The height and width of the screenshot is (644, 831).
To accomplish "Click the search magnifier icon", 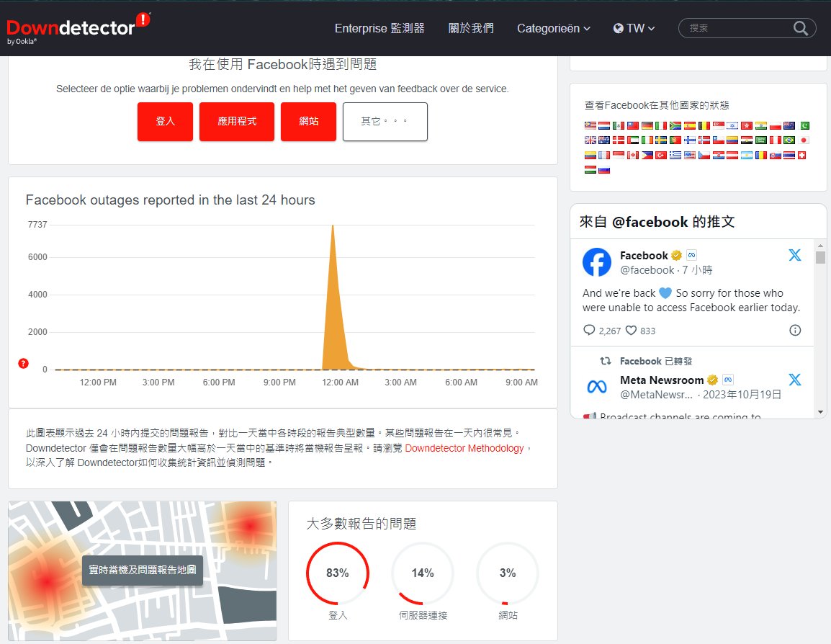I will pos(800,28).
